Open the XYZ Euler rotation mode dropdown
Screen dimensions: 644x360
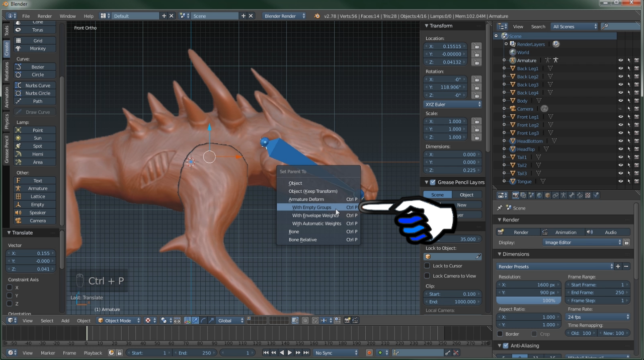point(453,104)
